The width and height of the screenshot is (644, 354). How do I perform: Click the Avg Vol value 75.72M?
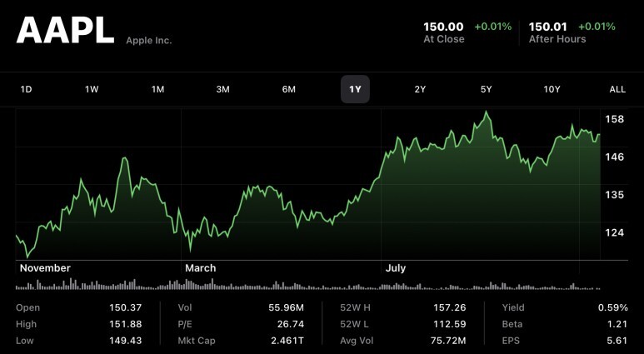click(448, 341)
